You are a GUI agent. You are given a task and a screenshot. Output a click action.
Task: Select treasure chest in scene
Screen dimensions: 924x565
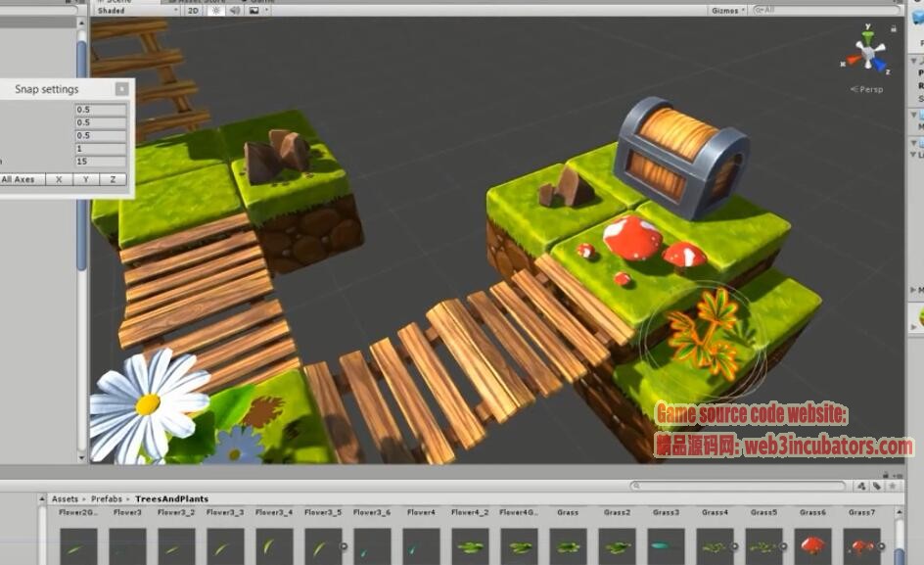click(x=680, y=157)
